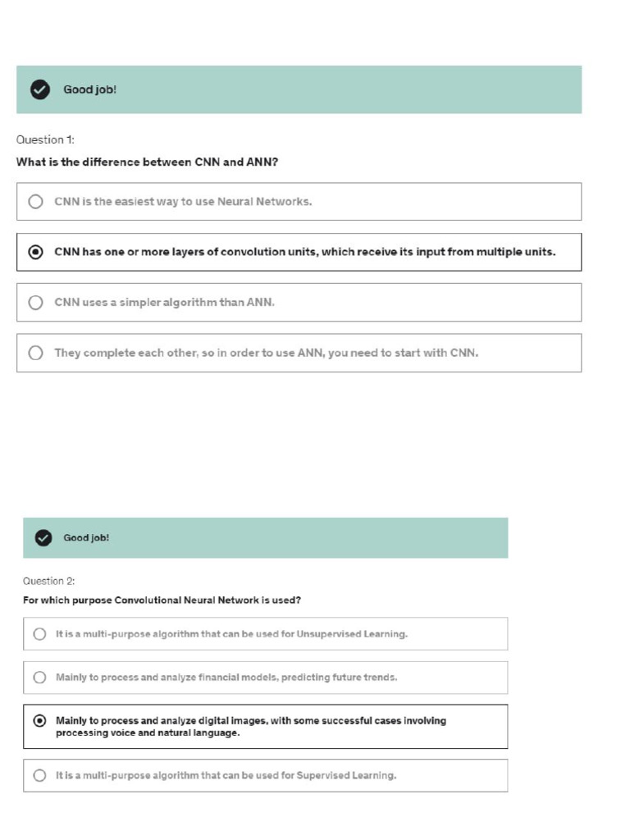
Task: Select radio button for 'CNN is the easiest way'
Action: (35, 202)
